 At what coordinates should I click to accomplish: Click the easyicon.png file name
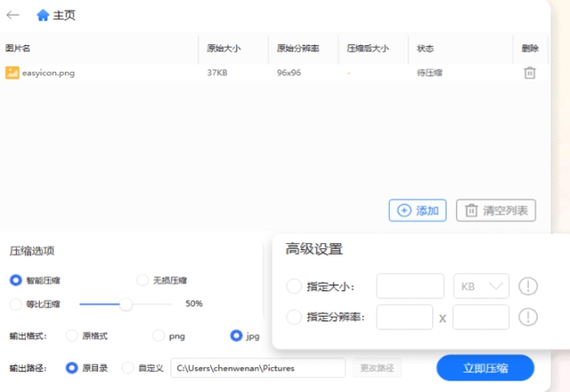pos(48,73)
